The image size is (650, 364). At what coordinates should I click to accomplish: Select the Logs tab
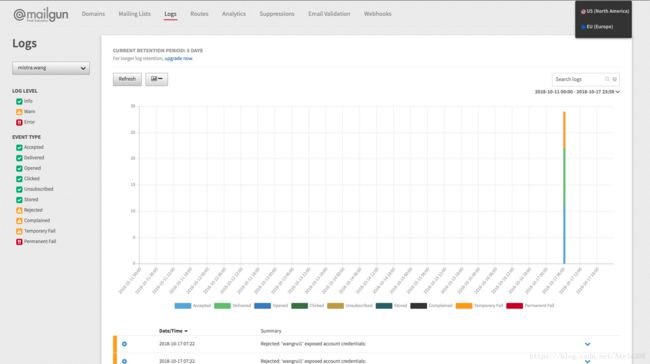(170, 14)
